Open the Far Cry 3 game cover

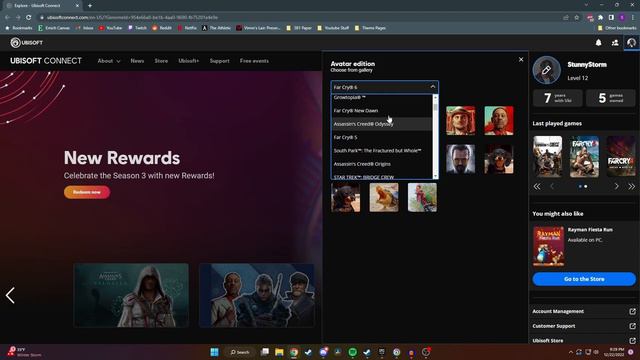tap(584, 157)
